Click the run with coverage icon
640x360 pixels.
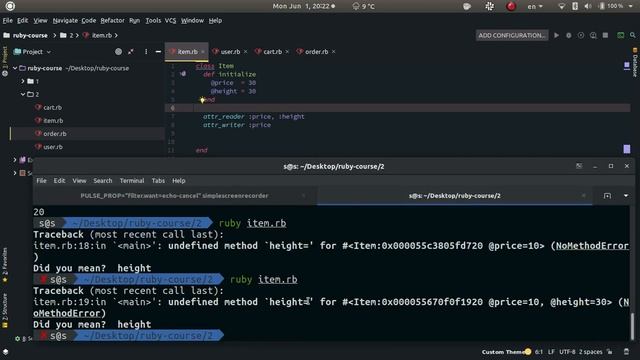click(x=581, y=36)
